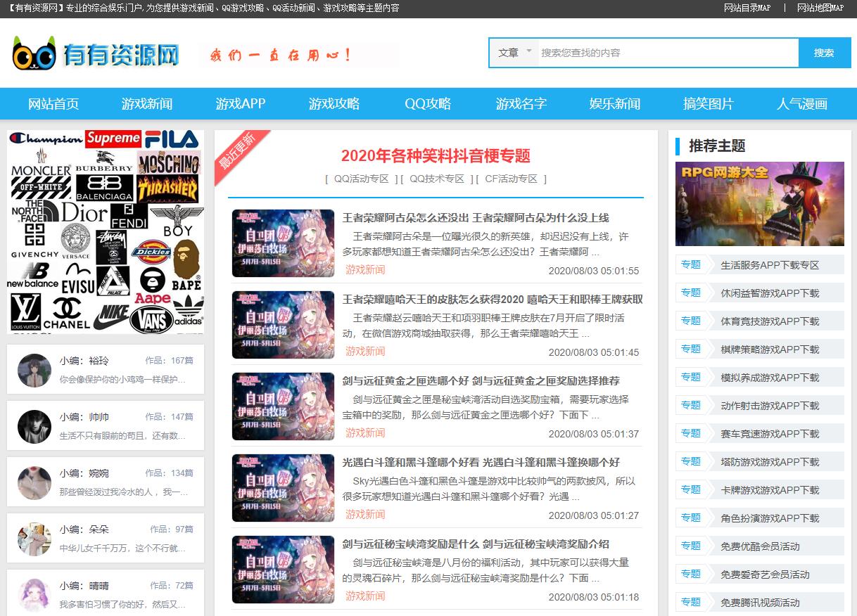Viewport: 857px width, 616px height.
Task: Open 动作射击游戏APP下载 topic
Action: (x=770, y=406)
